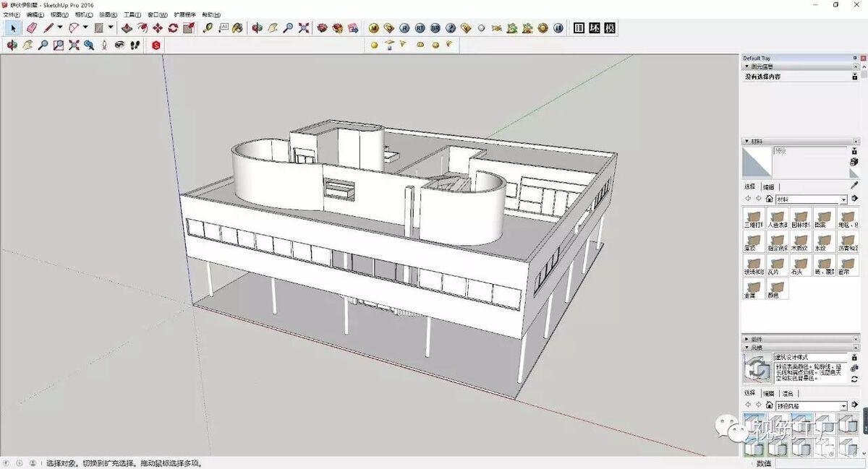Open the Rectangle tool dropdown arrow
Screen dimensions: 868x469
(111, 28)
